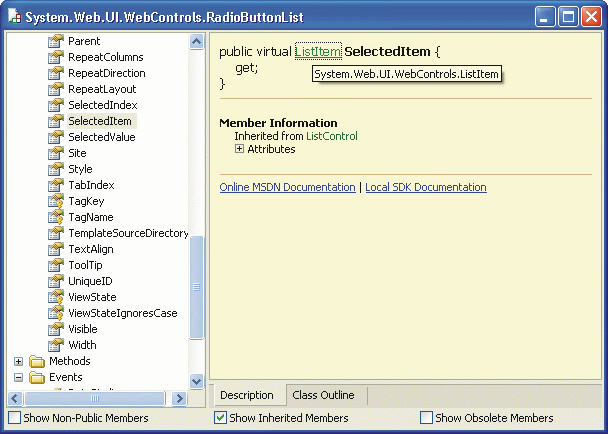The image size is (608, 434).
Task: Click the property icon beside Width
Action: tap(56, 345)
